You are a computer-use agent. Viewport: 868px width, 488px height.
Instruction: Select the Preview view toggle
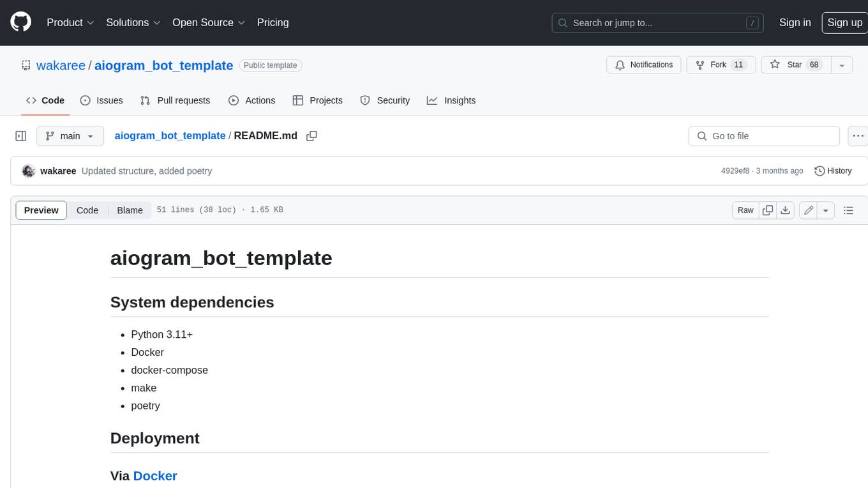tap(41, 210)
